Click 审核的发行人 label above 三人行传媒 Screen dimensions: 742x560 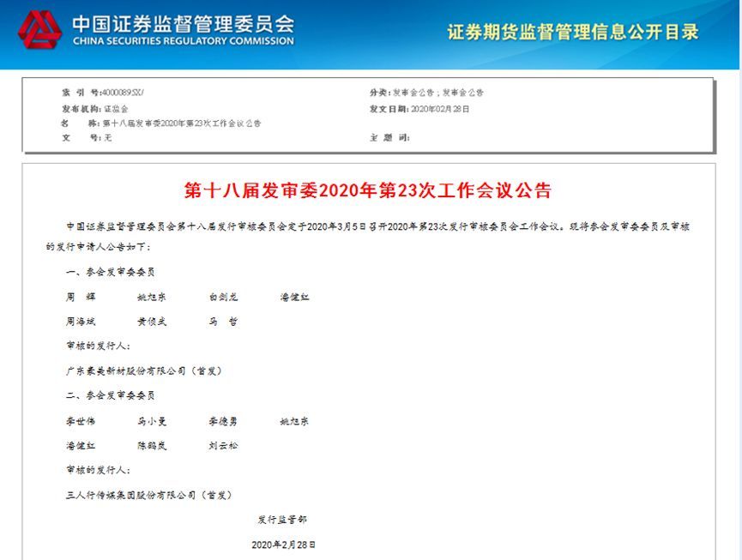coord(98,470)
